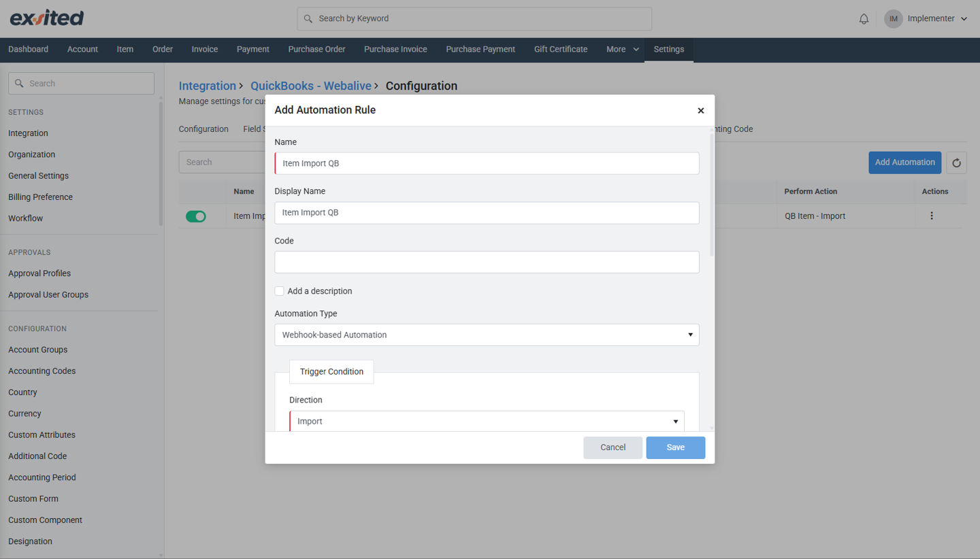980x559 pixels.
Task: Open Additional Code in the sidebar
Action: 37,456
